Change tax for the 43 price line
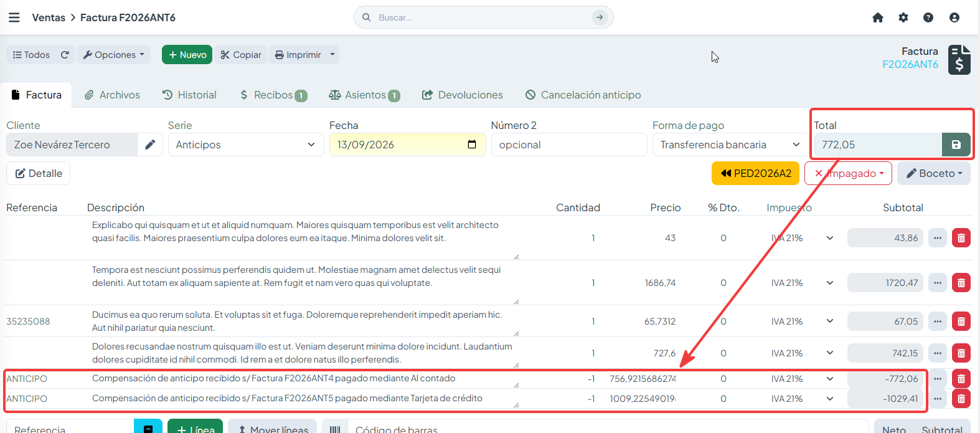 click(802, 238)
